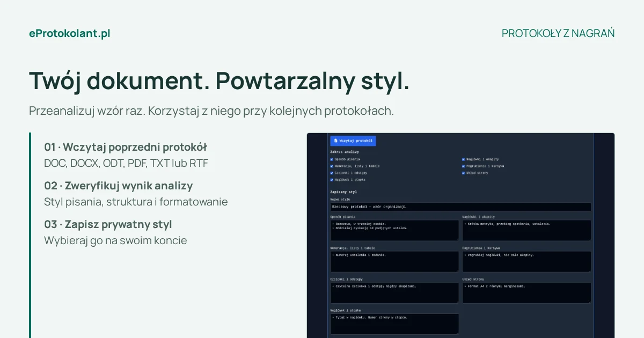Click the document icon on Wczytaj protokół

tap(335, 141)
